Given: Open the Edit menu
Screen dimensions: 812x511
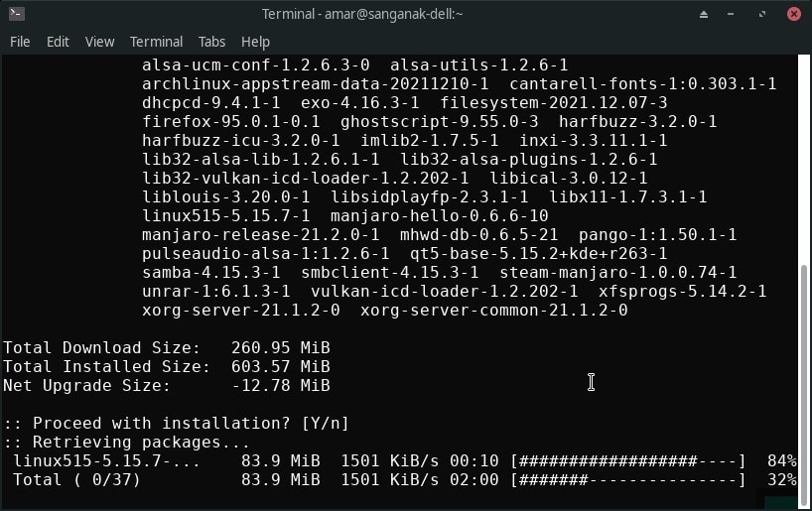Looking at the screenshot, I should [58, 42].
